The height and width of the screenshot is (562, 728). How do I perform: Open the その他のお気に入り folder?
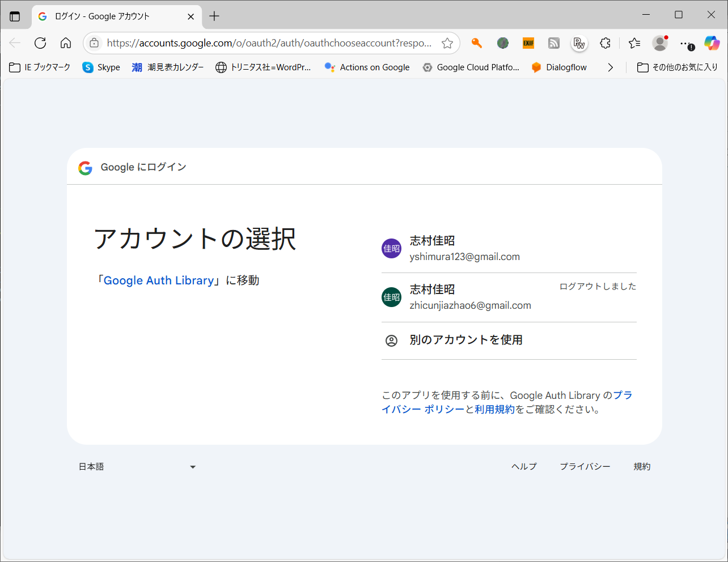(678, 67)
